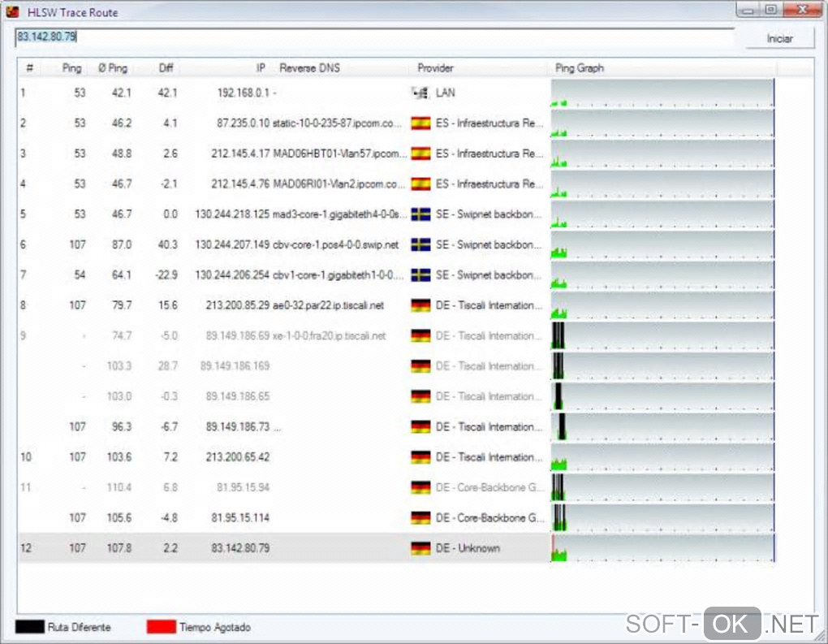Click the mad3-core-1.gigabiteth4-0-0s reverse DNS entry
The height and width of the screenshot is (644, 828).
[339, 214]
